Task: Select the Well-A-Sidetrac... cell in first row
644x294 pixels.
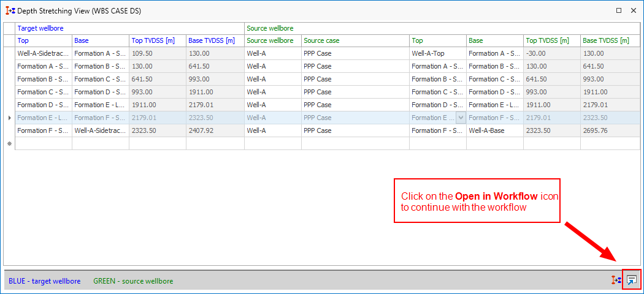Action: (43, 53)
